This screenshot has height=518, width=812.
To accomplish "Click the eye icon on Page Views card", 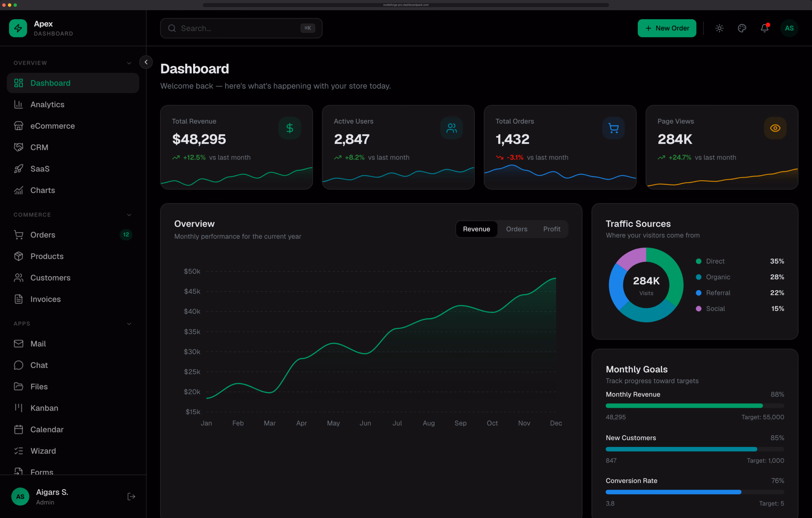I will 775,128.
